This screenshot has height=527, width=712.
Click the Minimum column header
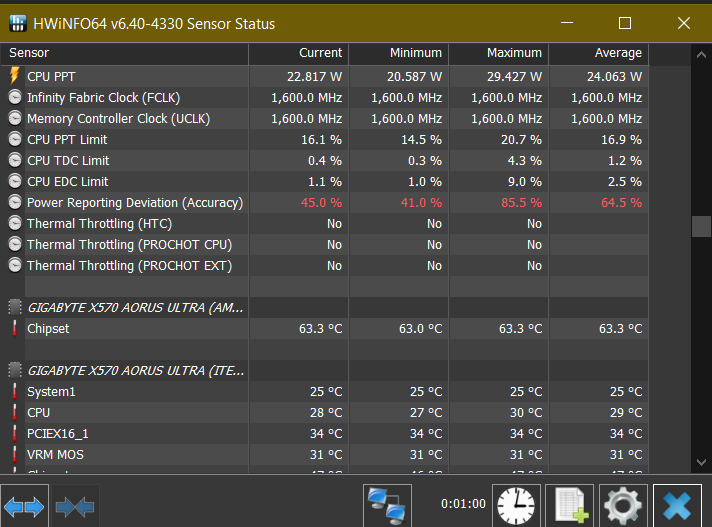399,53
